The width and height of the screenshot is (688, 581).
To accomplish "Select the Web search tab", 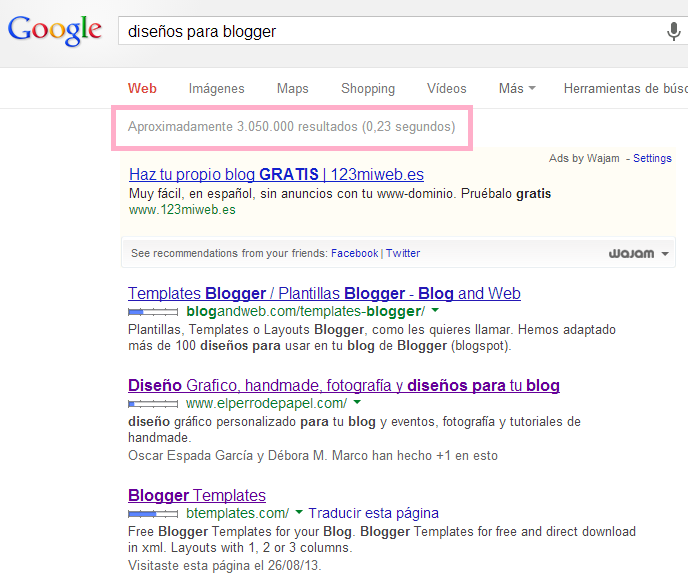I will (142, 89).
